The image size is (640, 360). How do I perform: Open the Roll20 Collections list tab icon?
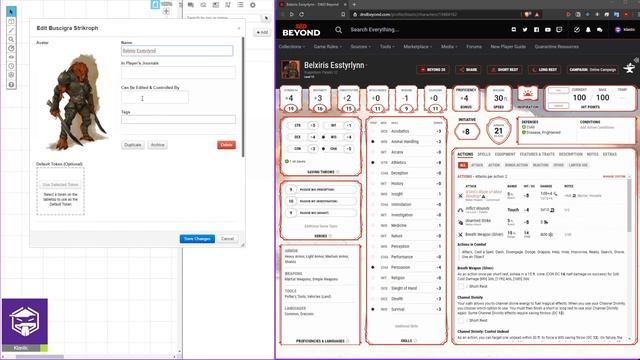point(240,5)
